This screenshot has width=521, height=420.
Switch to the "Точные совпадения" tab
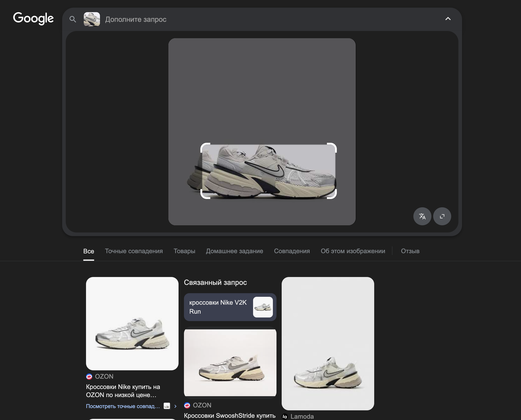point(134,251)
